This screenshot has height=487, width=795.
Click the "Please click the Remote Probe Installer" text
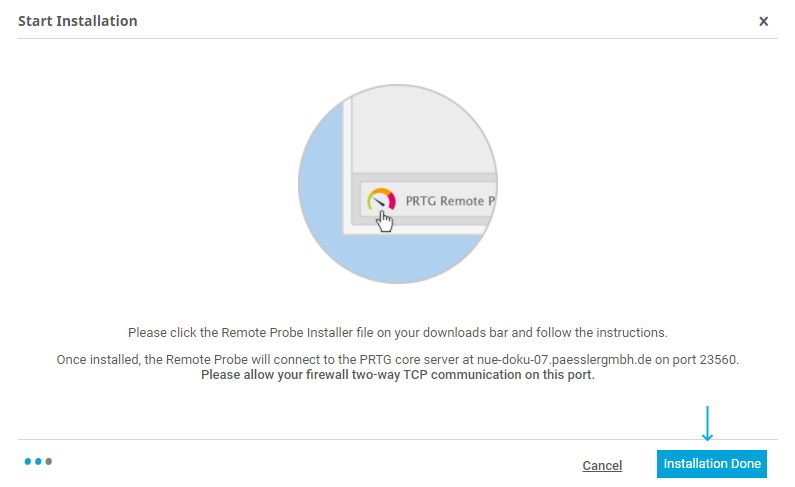click(x=240, y=332)
